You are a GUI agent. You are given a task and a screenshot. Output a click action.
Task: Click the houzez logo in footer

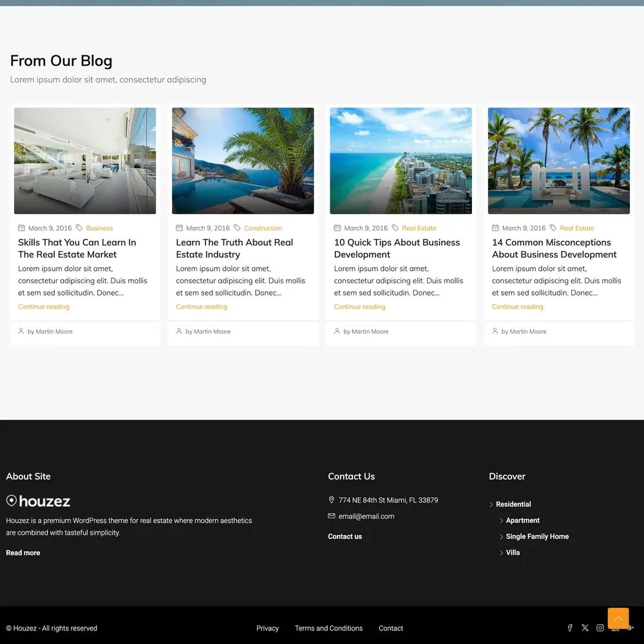38,501
